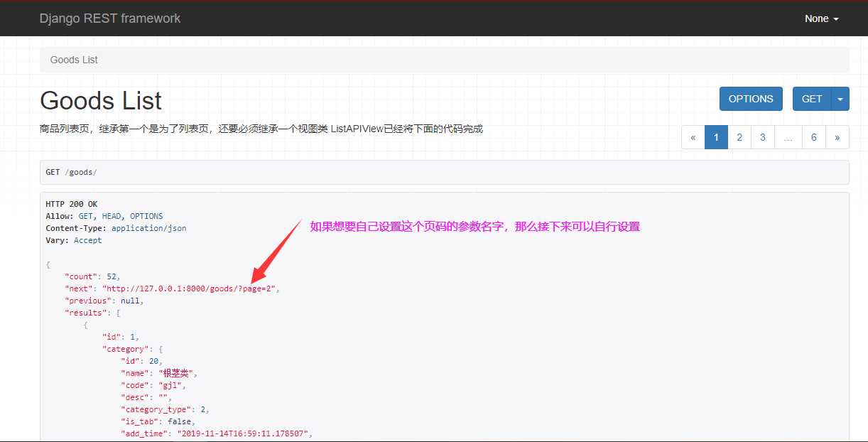
Task: Click the OPTIONS button
Action: (x=751, y=99)
